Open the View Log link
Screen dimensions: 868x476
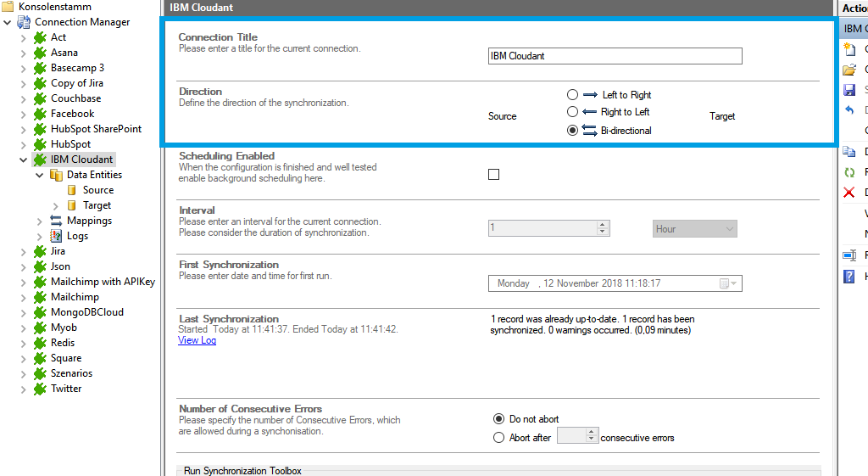coord(197,340)
